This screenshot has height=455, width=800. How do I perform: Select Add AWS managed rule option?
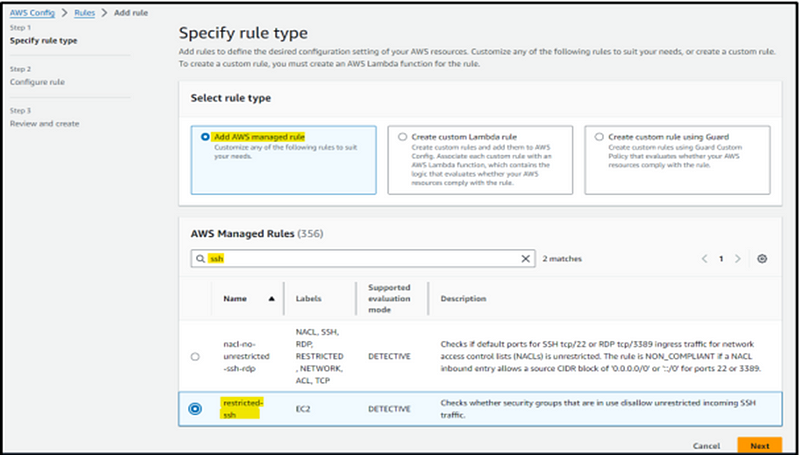[x=205, y=137]
